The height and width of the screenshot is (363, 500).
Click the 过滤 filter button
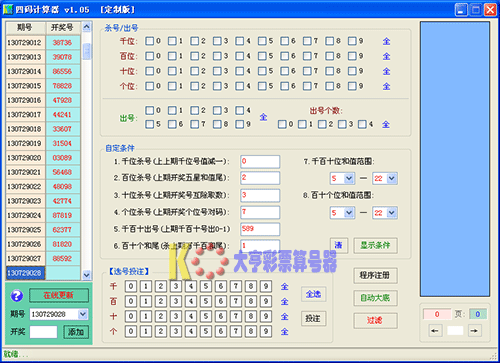click(x=375, y=321)
